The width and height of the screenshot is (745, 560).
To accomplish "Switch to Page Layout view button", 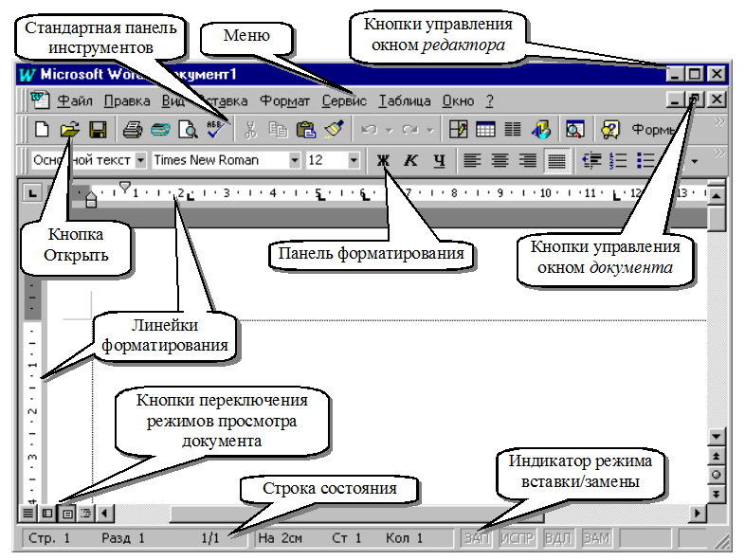I will [x=67, y=513].
